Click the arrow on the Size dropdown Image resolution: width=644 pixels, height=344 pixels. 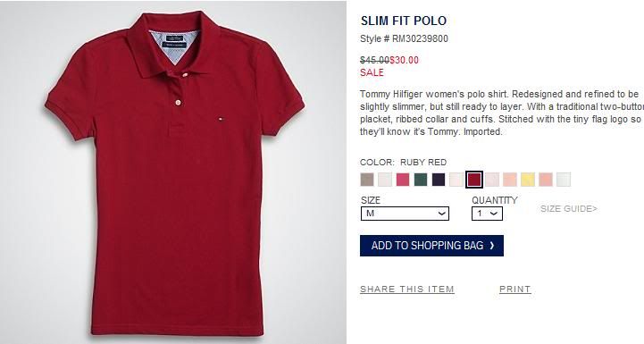(x=442, y=214)
